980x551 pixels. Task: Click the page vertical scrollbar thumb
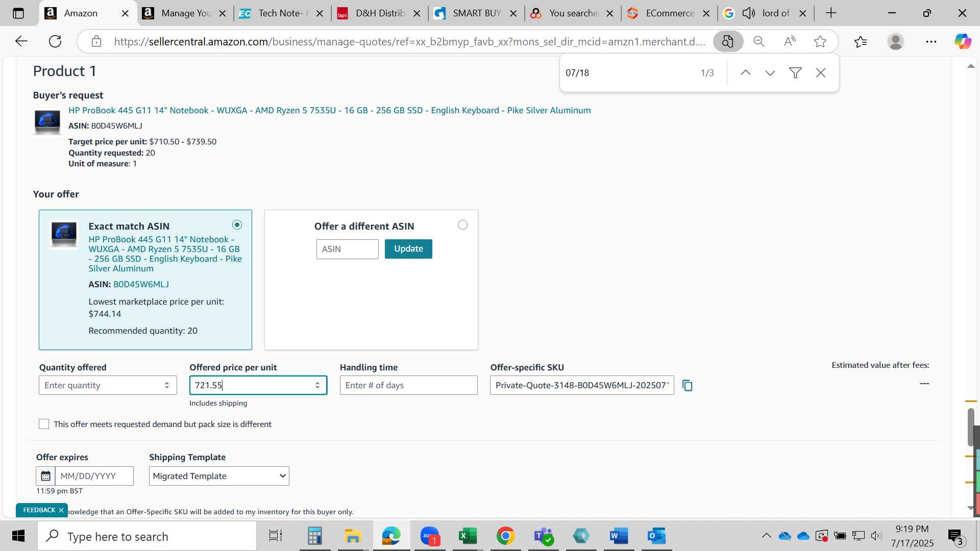click(971, 428)
